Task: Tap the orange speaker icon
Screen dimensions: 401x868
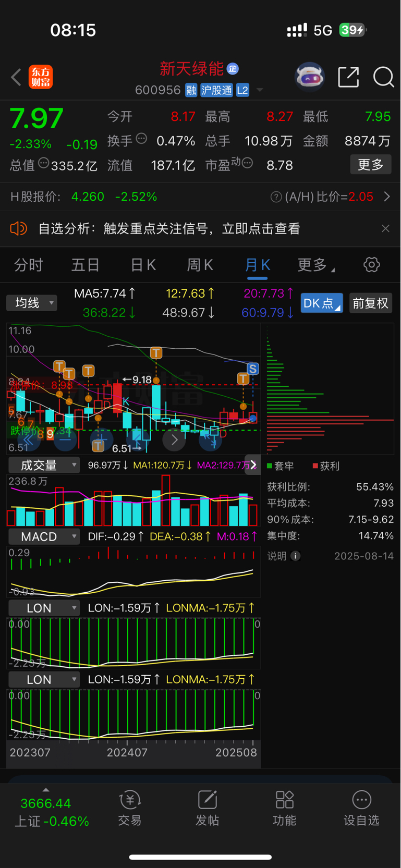Action: click(x=18, y=228)
